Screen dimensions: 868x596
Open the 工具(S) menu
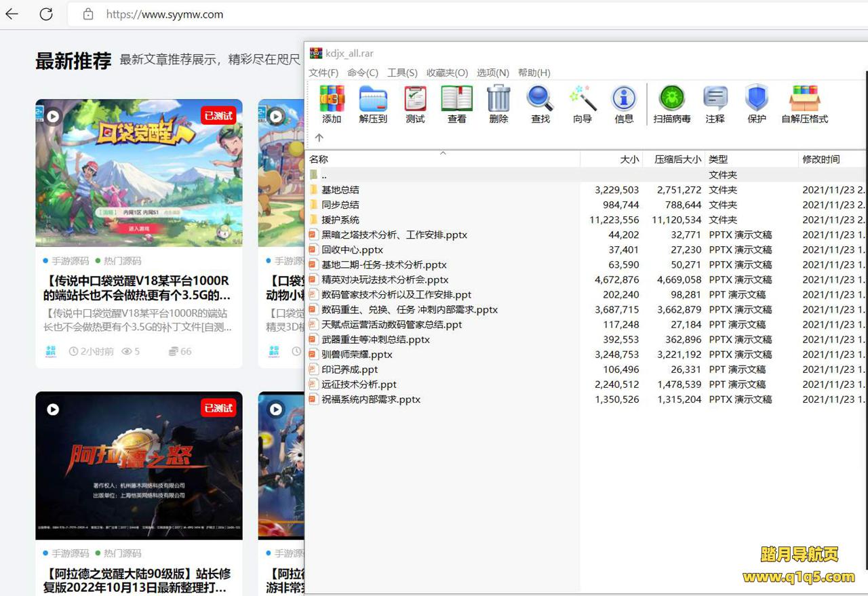402,73
